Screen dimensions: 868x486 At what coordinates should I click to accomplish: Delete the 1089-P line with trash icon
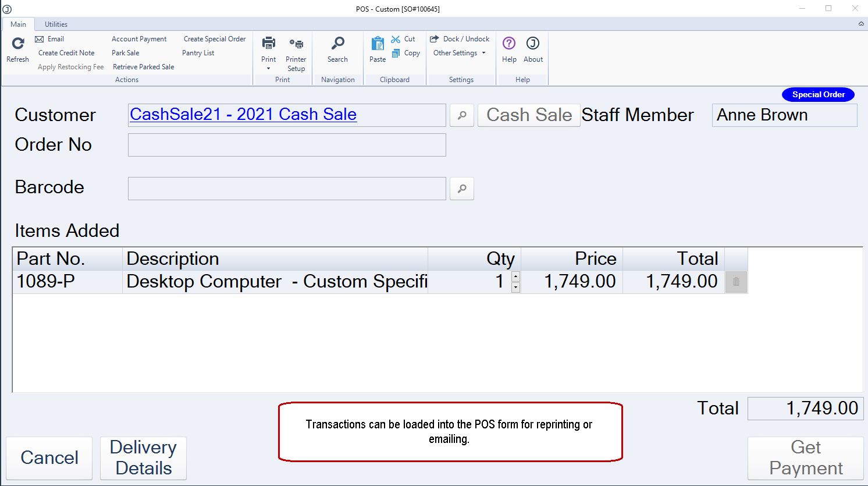coord(736,282)
